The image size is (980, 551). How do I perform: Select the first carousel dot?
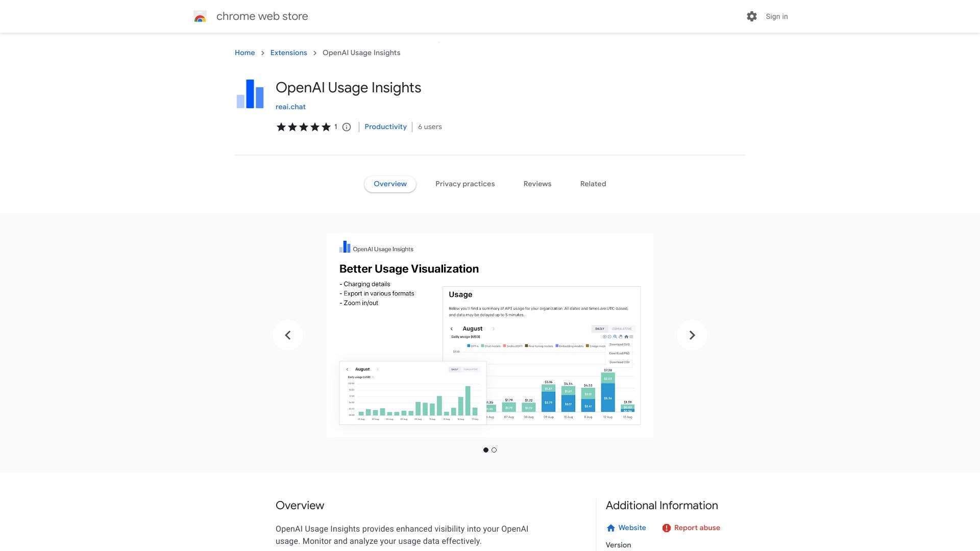486,450
